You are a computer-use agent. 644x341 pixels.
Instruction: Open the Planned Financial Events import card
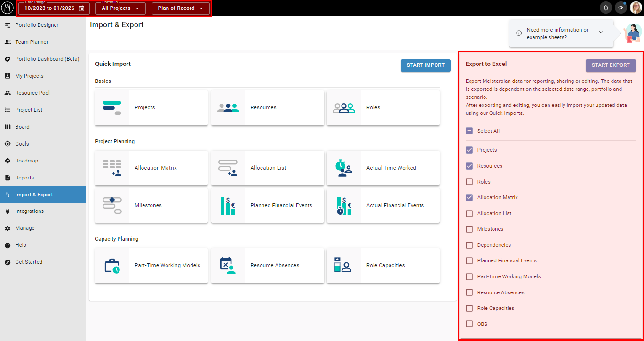pos(267,206)
